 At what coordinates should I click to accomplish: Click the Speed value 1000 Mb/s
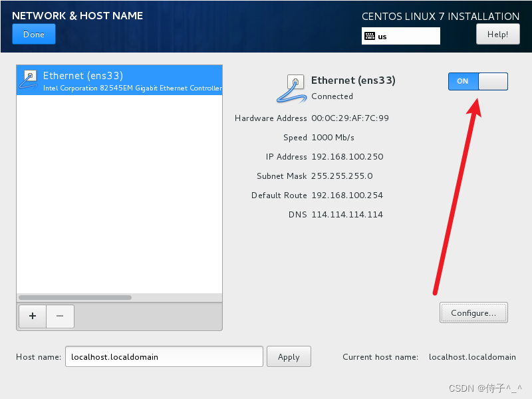tap(333, 138)
